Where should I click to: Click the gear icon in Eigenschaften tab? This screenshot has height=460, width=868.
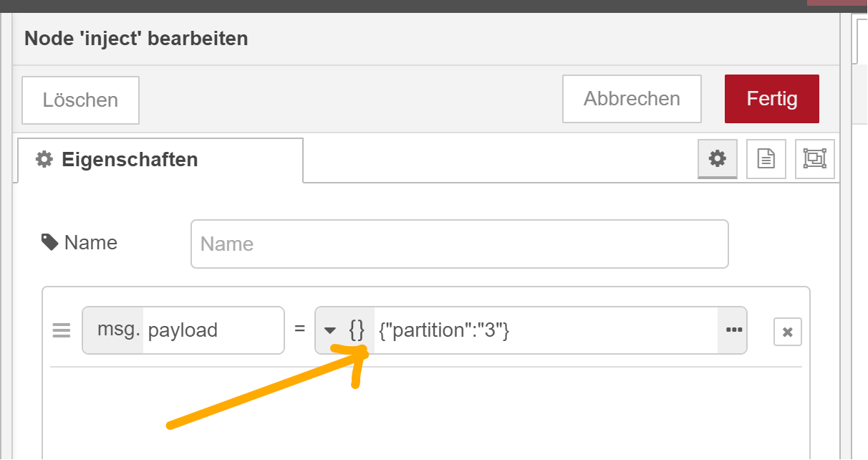(44, 159)
